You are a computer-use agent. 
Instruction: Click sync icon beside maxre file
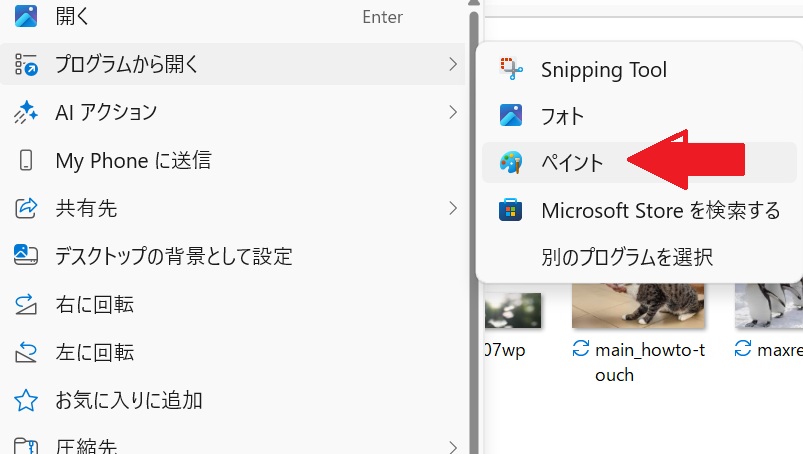pos(743,349)
